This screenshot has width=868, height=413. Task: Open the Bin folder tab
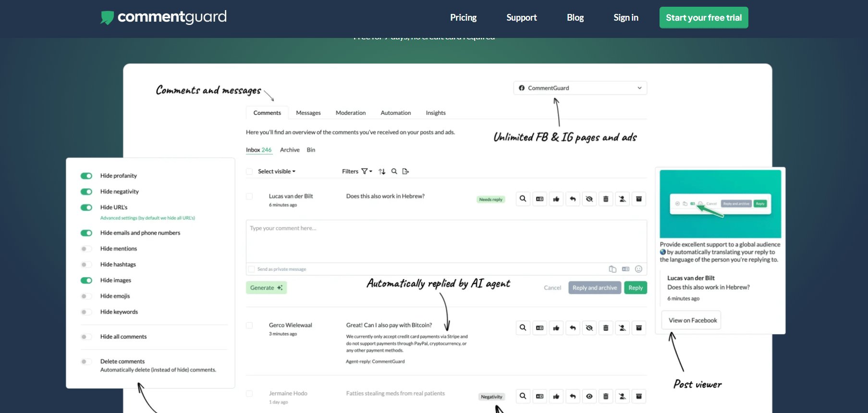coord(311,150)
